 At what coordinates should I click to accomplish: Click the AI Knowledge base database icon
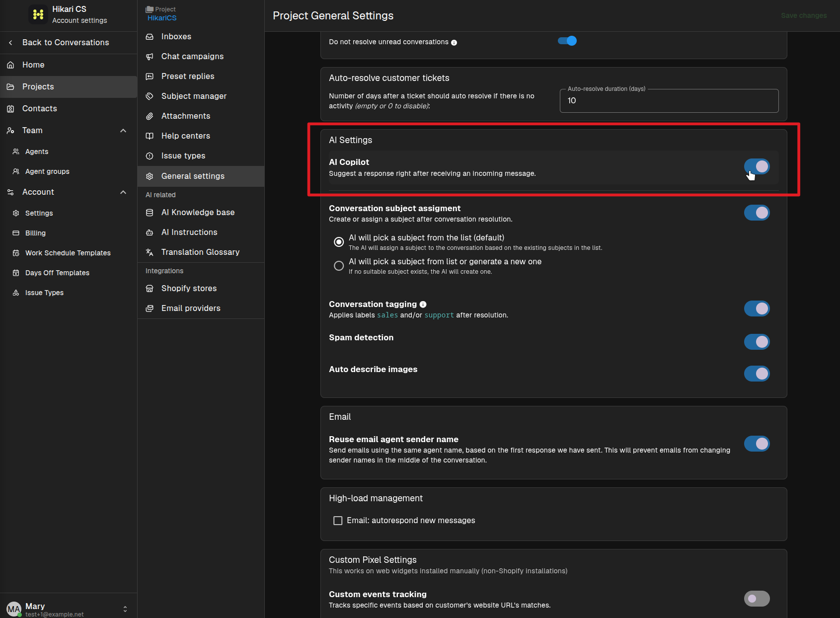point(150,213)
